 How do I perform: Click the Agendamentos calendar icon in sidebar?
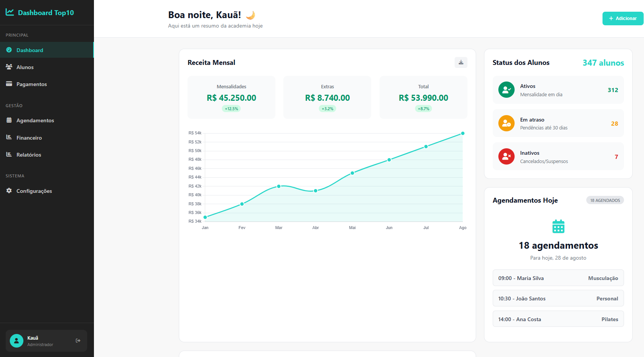point(9,120)
